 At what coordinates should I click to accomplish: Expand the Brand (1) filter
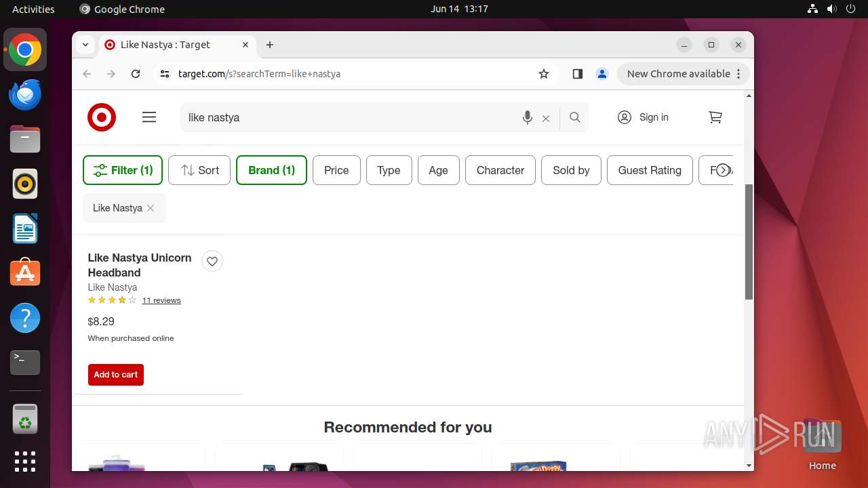[271, 170]
